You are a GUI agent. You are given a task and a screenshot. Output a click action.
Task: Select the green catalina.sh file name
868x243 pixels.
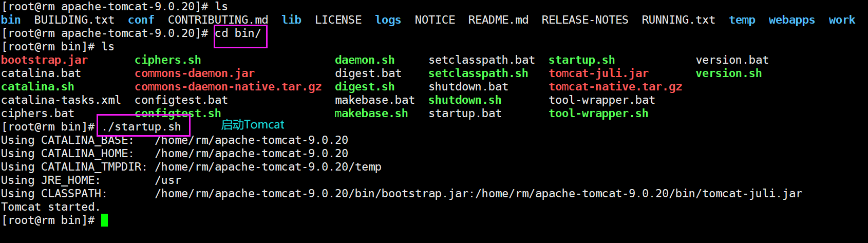coord(37,87)
